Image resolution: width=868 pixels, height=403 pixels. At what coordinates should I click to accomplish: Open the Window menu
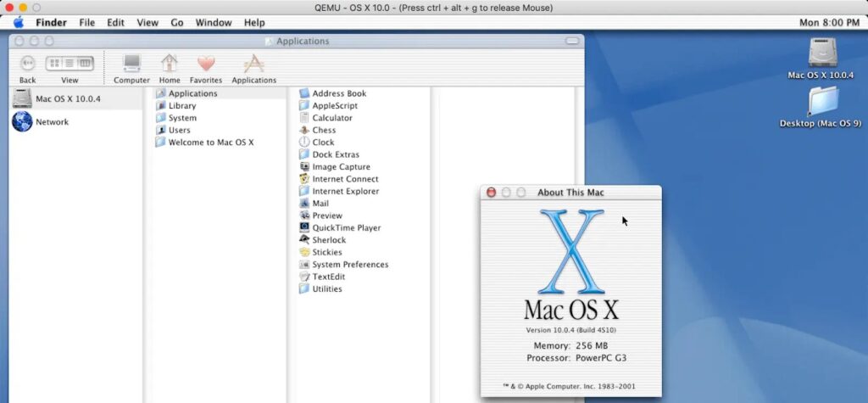[x=213, y=23]
